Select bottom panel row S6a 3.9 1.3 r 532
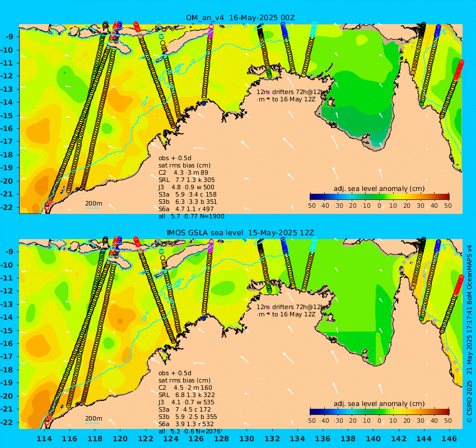The height and width of the screenshot is (448, 476). pyautogui.click(x=186, y=424)
